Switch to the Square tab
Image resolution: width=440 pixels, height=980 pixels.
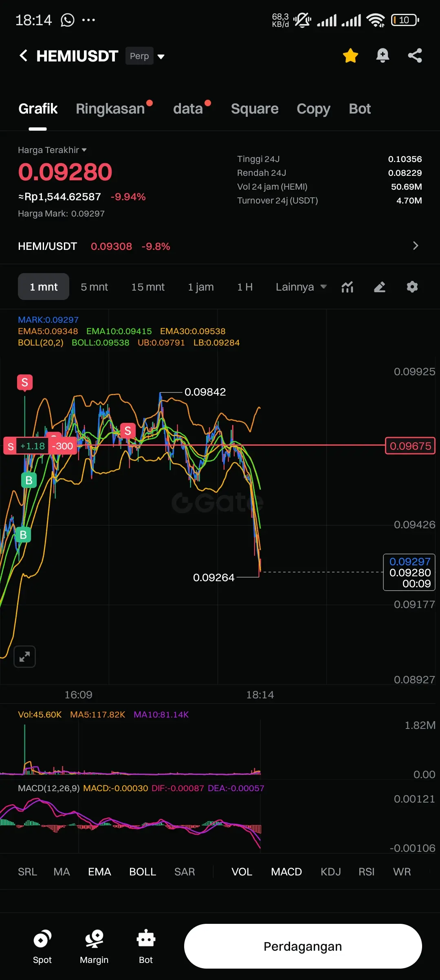(x=255, y=109)
